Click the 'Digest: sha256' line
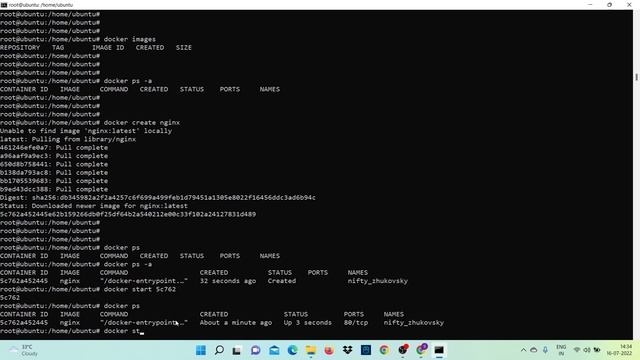 158,198
